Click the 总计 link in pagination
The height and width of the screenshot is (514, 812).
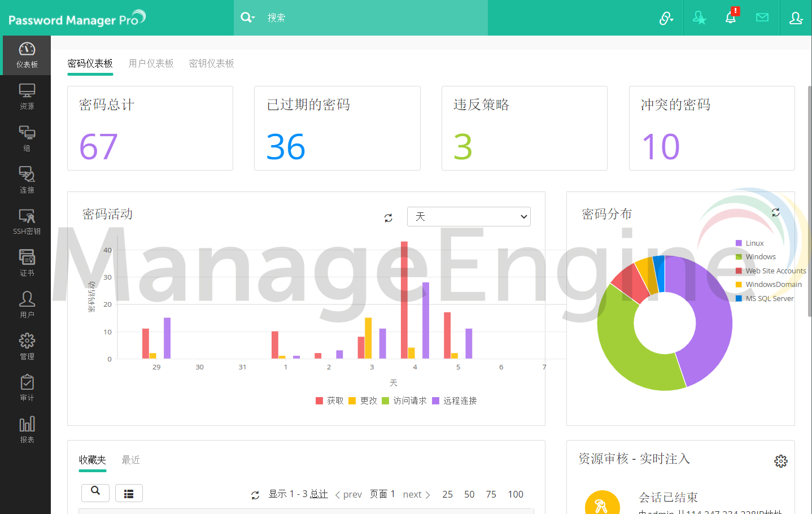pos(319,494)
